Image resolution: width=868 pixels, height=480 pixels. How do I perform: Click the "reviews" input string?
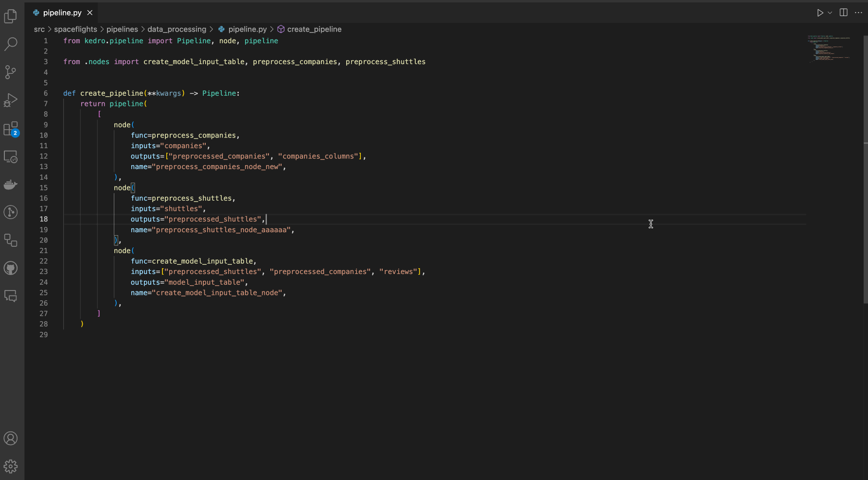click(398, 272)
